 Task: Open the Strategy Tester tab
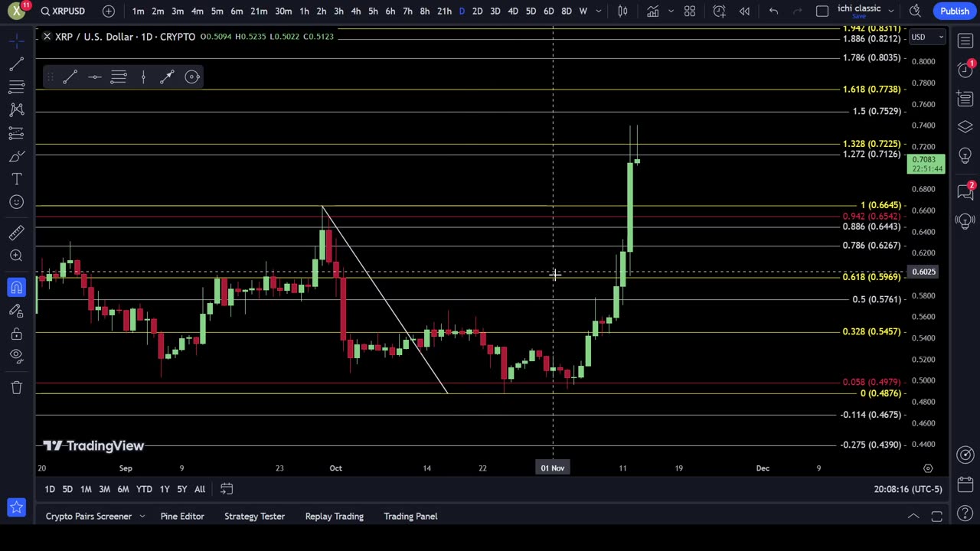point(254,516)
